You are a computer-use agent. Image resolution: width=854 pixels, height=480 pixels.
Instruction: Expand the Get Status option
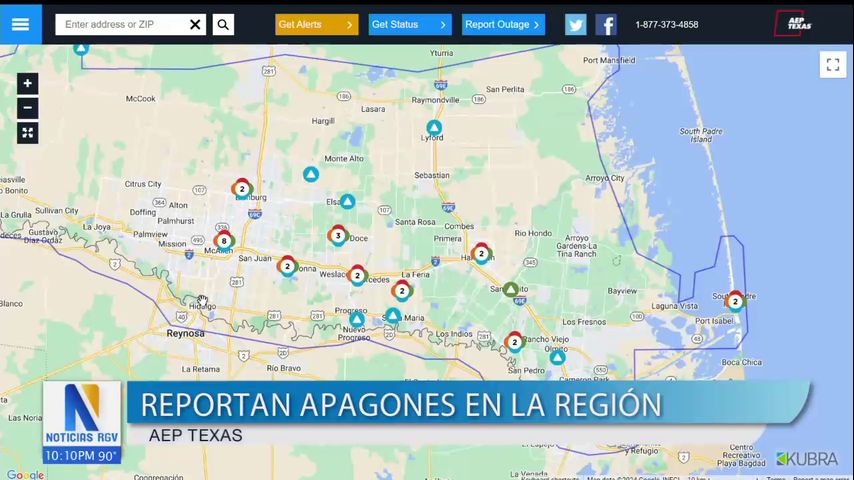click(409, 24)
